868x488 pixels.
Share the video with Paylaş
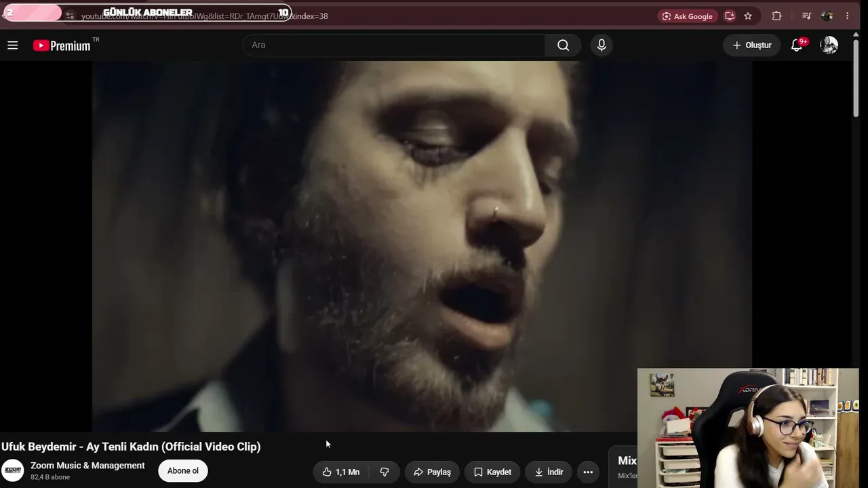[432, 472]
